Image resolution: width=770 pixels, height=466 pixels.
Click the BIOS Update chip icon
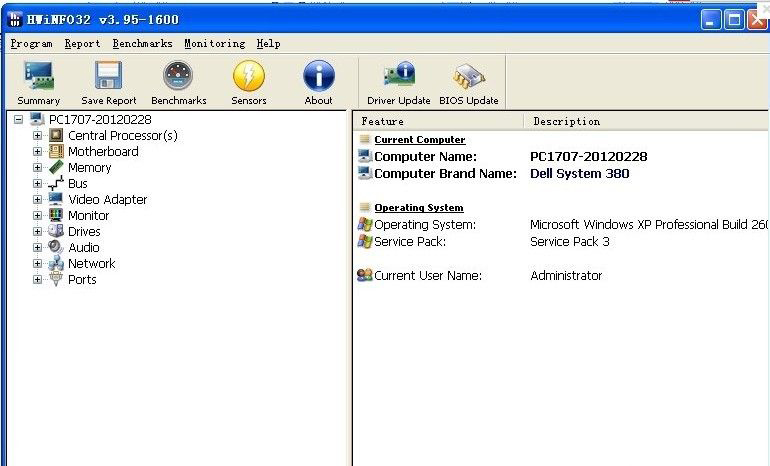click(468, 77)
